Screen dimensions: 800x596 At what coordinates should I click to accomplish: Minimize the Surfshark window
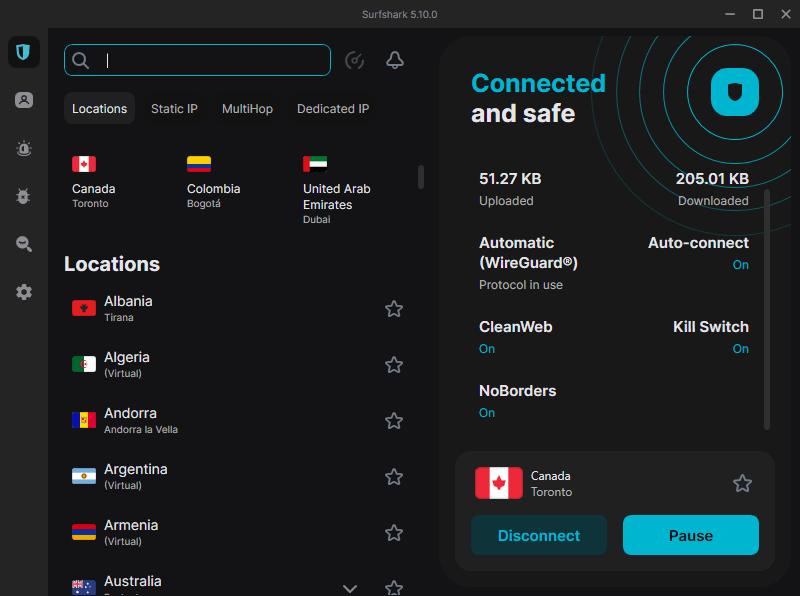(730, 14)
